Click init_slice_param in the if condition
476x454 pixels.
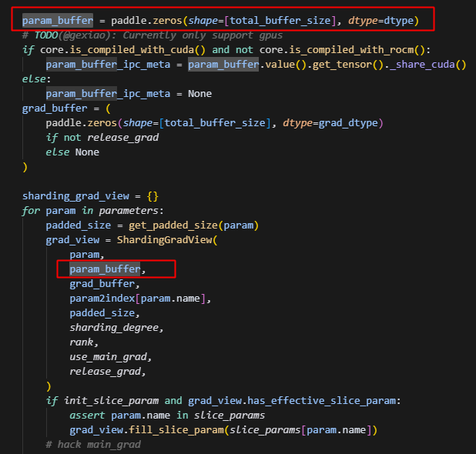[x=111, y=401]
